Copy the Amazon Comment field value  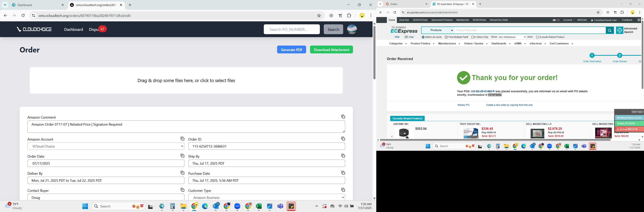coord(343,117)
